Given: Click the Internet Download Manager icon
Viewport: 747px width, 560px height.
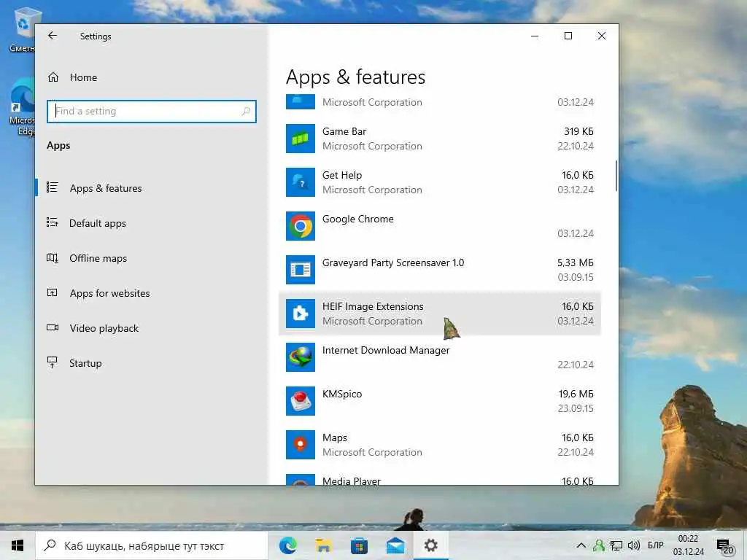Looking at the screenshot, I should (300, 357).
